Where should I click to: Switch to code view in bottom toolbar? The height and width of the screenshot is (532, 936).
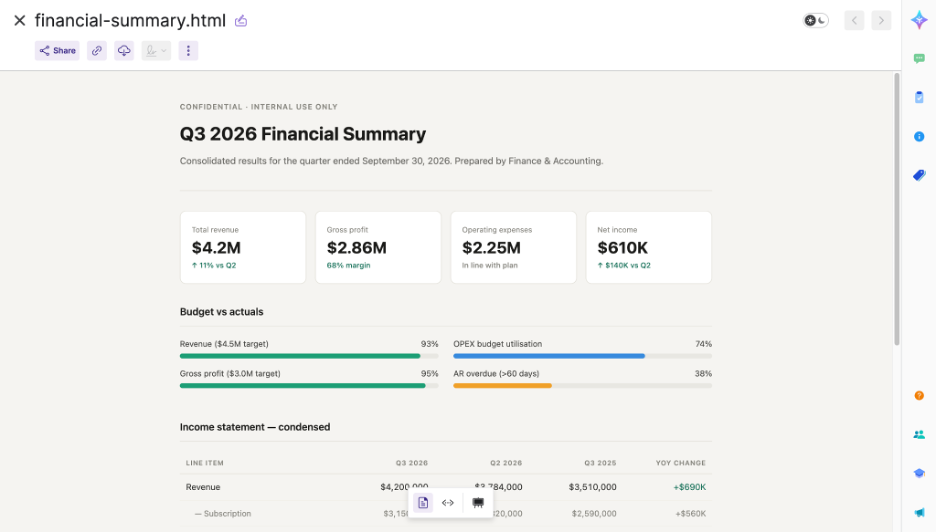(448, 503)
